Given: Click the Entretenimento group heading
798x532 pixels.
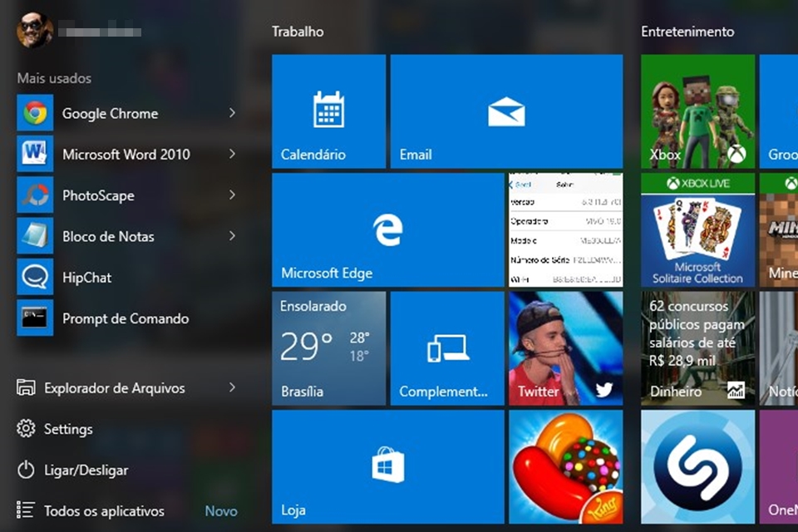Looking at the screenshot, I should [x=687, y=32].
